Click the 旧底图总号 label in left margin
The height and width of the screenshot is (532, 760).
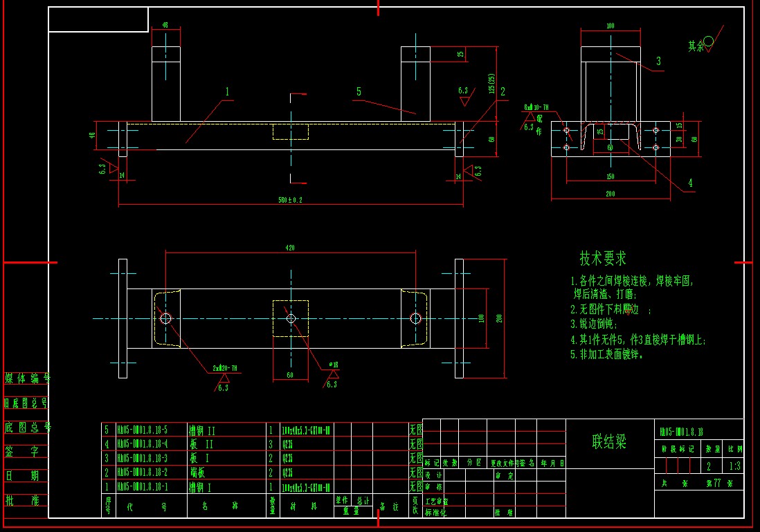(26, 403)
